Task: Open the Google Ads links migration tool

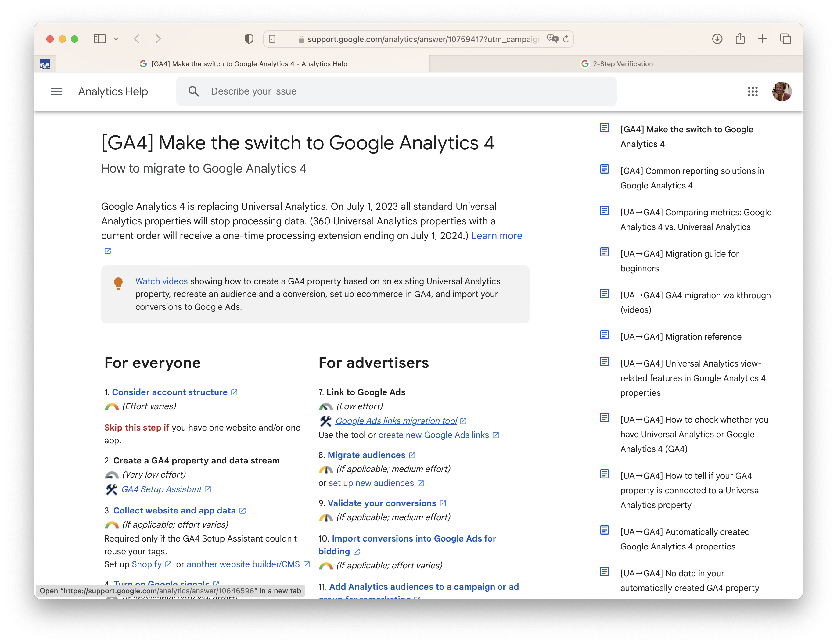Action: pos(396,421)
